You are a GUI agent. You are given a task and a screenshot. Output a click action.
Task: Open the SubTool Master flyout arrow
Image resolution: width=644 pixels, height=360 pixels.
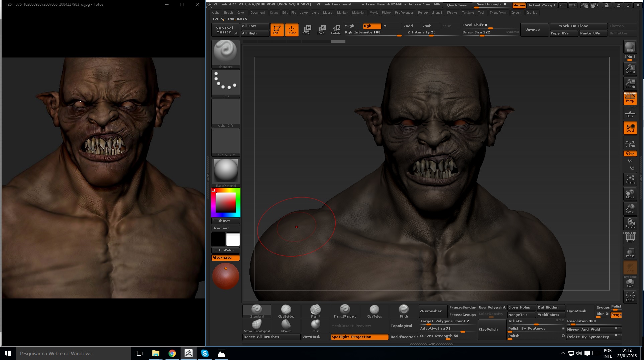tap(236, 34)
